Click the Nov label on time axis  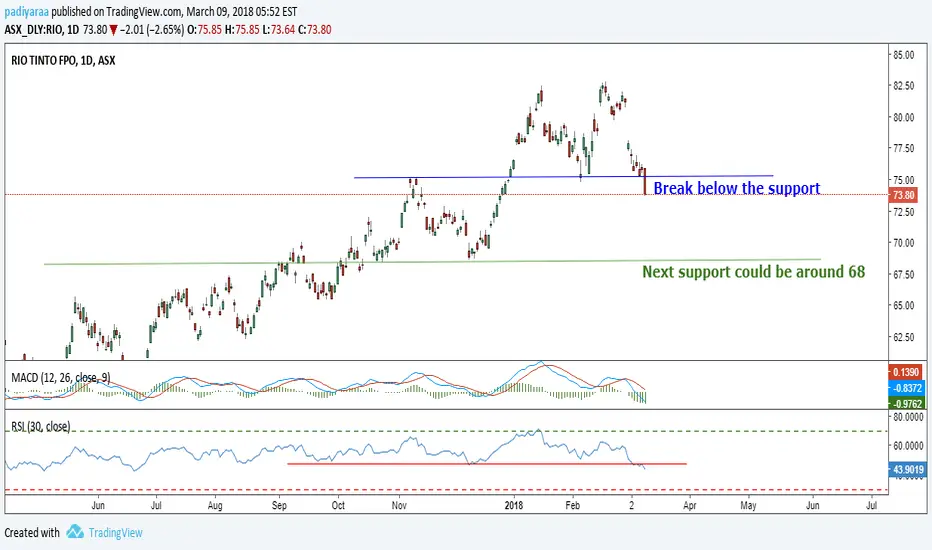pos(399,505)
